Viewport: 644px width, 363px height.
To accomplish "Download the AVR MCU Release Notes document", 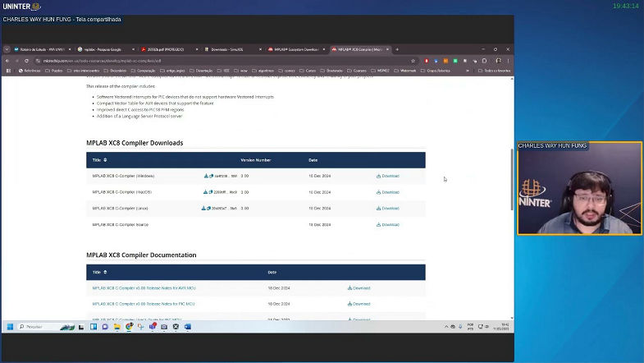I will [359, 288].
